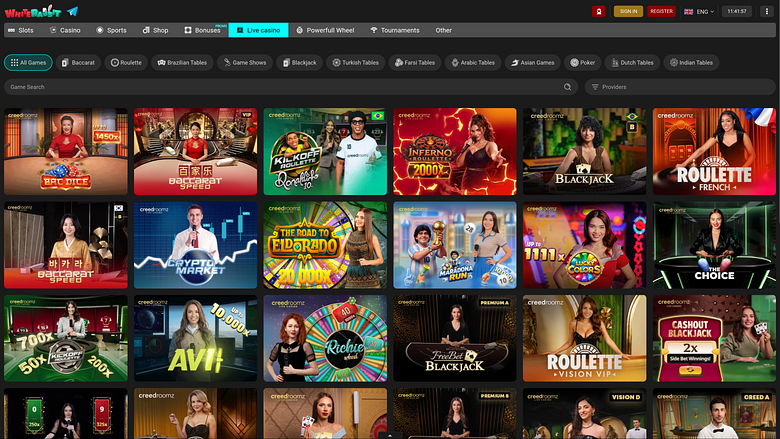Filter by Roulette category

point(126,63)
